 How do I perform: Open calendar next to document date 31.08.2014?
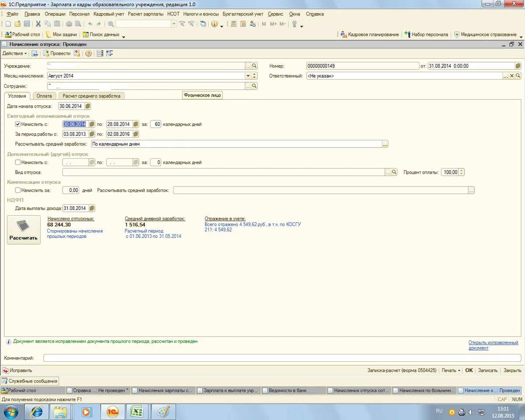pos(518,66)
